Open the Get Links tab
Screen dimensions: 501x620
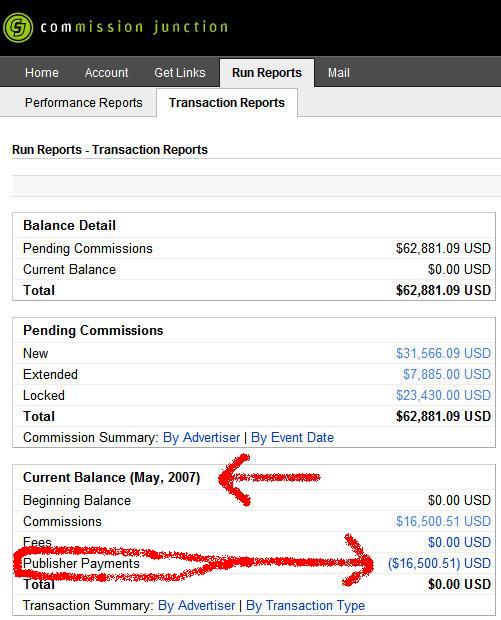click(x=180, y=73)
